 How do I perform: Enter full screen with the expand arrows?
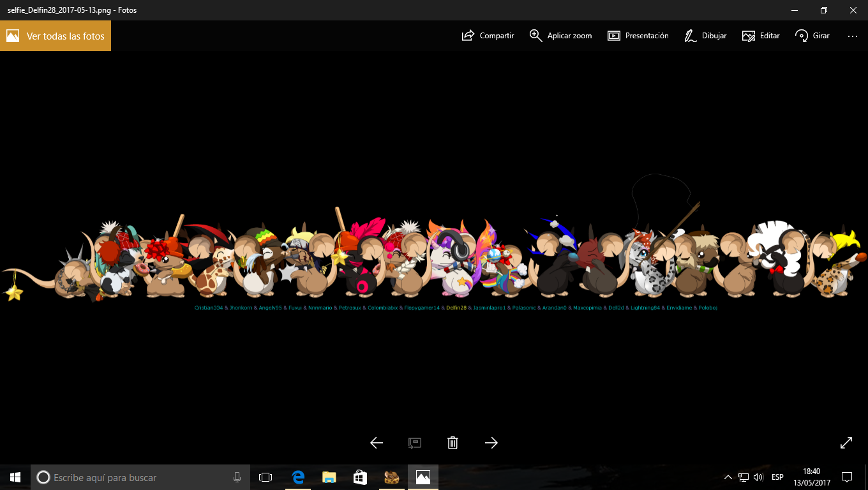point(846,443)
